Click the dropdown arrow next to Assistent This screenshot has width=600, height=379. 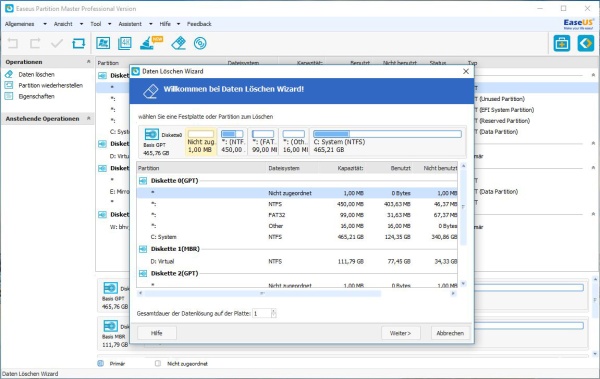[x=151, y=24]
